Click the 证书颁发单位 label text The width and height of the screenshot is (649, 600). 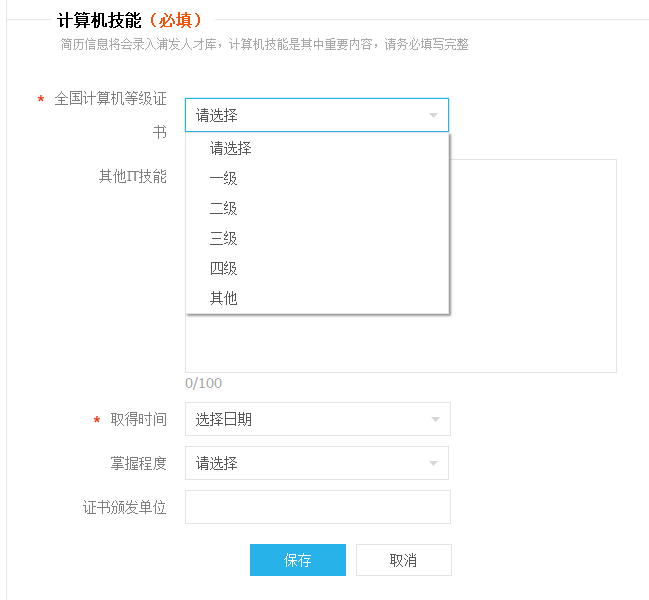click(125, 507)
